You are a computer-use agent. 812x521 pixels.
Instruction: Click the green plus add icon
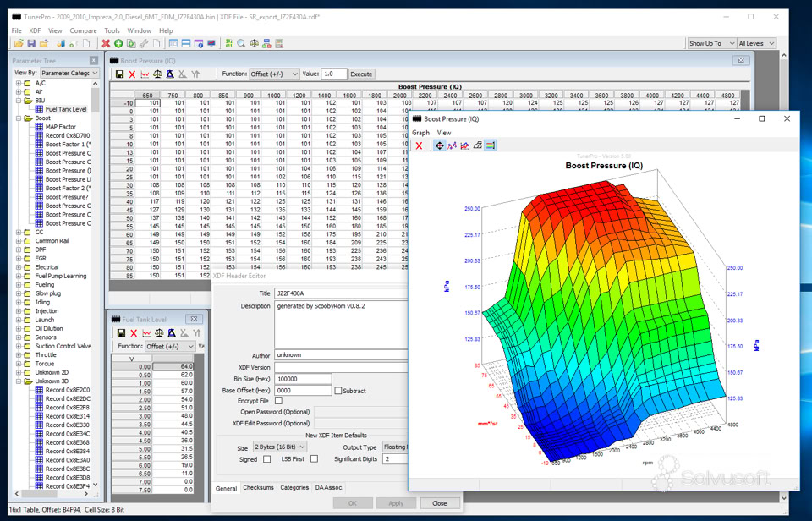118,43
